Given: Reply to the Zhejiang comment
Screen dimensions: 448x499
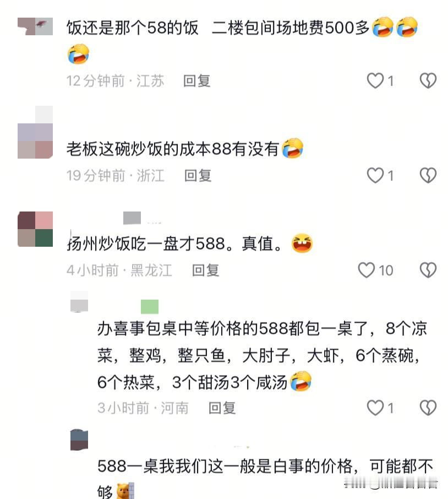Looking at the screenshot, I should pyautogui.click(x=198, y=176).
